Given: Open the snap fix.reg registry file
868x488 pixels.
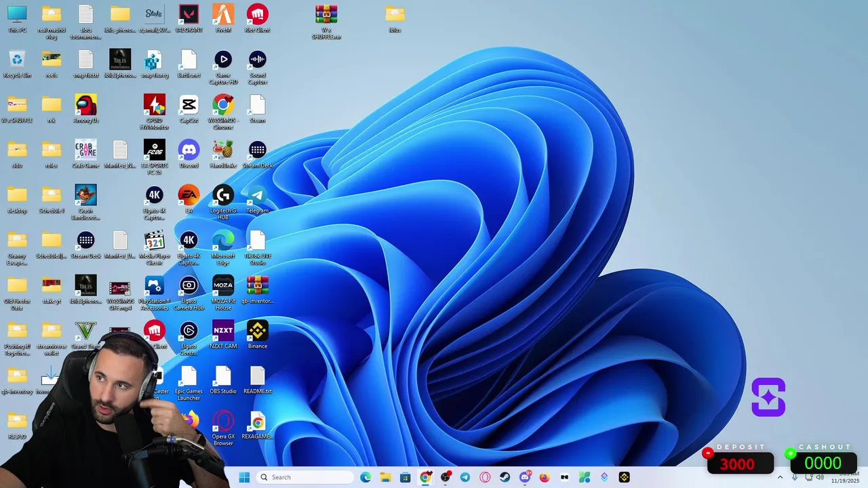Looking at the screenshot, I should click(x=154, y=63).
